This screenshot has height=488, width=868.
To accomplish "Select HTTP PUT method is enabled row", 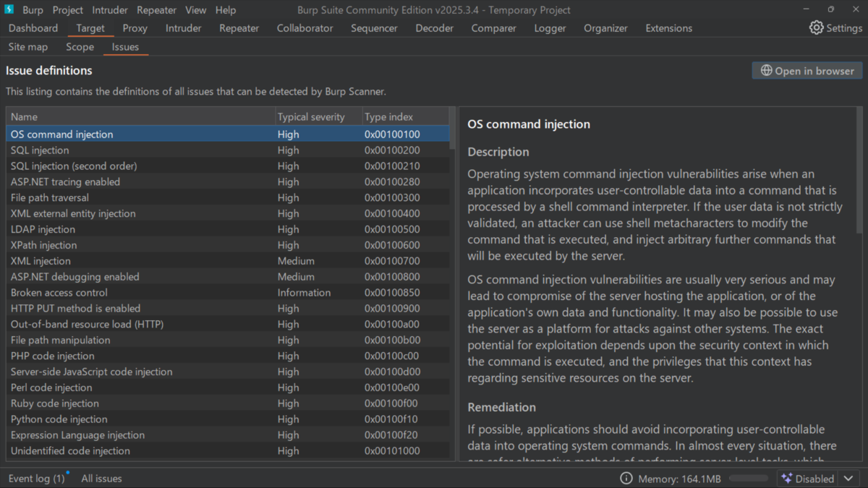I will pyautogui.click(x=228, y=309).
